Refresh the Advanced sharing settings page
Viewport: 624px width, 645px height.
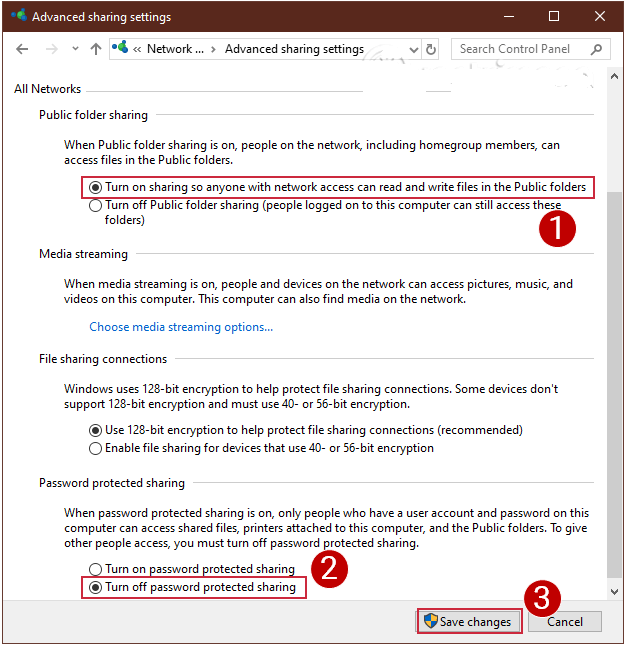click(x=430, y=50)
